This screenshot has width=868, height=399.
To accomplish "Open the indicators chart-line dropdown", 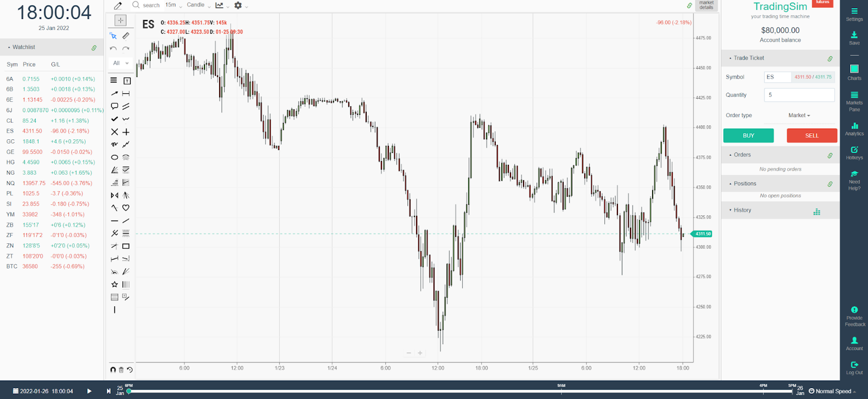I will point(222,5).
